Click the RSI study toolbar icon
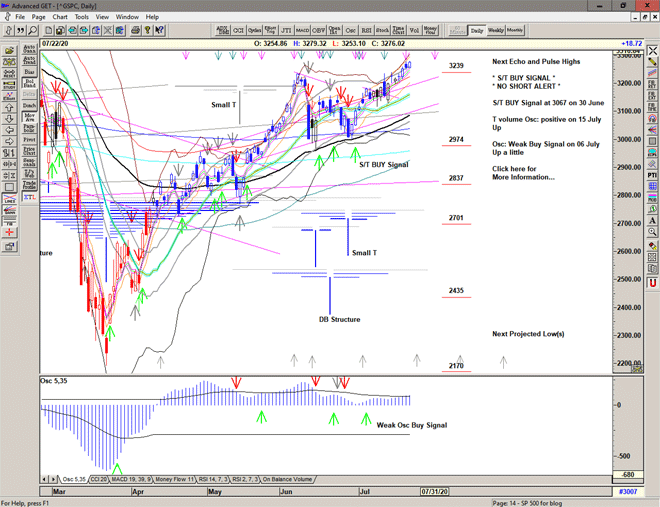Viewport: 660px width, 507px height. [367, 31]
